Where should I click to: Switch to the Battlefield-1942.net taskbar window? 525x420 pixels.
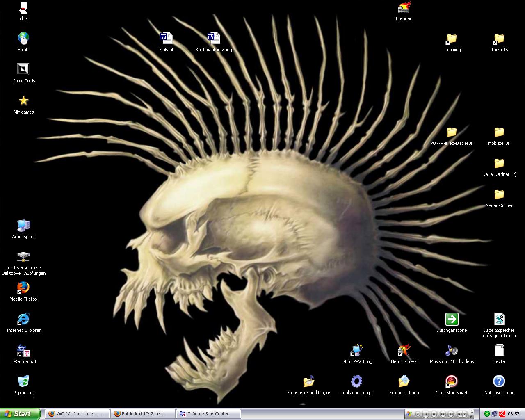pyautogui.click(x=142, y=414)
